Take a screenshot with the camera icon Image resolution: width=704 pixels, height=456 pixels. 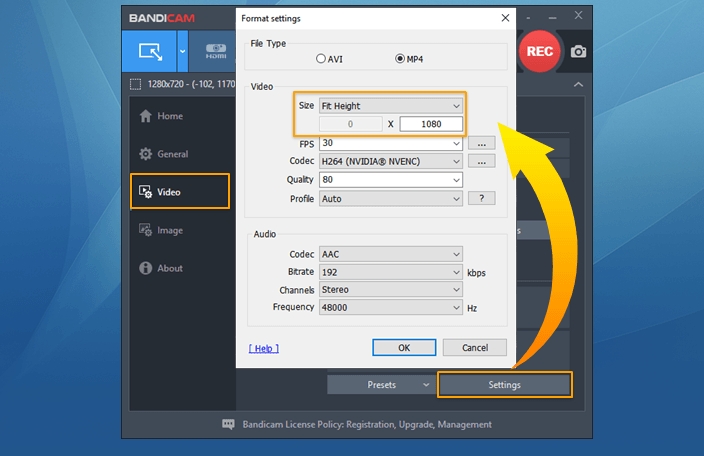click(578, 52)
